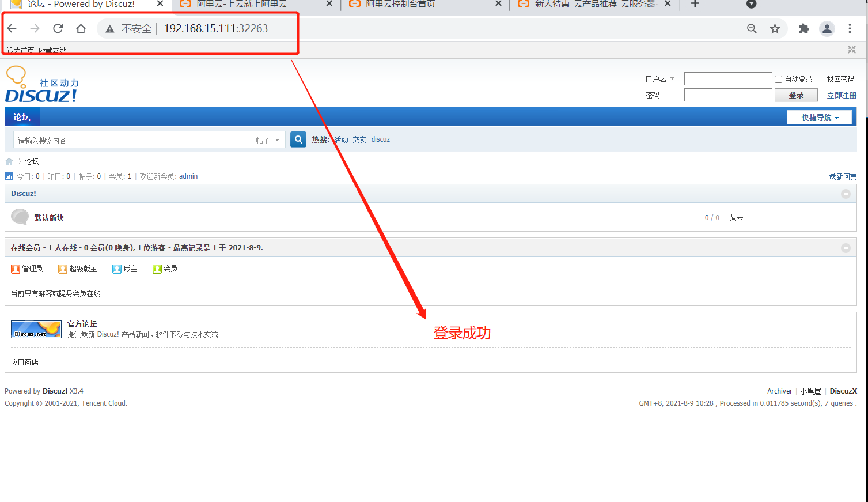868x502 pixels.
Task: Run the forum search magnifier button
Action: (x=298, y=139)
